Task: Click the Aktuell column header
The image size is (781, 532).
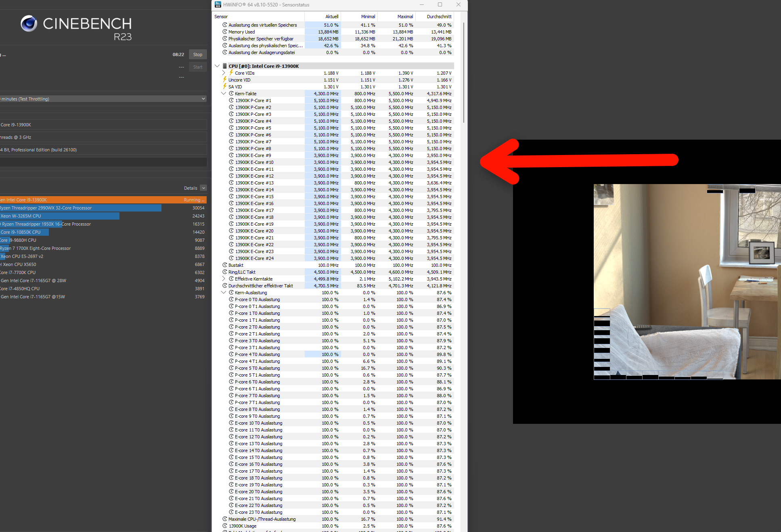Action: point(331,17)
